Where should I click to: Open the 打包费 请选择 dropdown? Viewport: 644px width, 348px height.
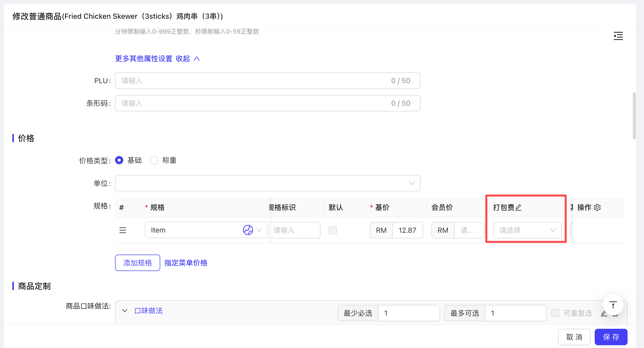click(x=527, y=230)
